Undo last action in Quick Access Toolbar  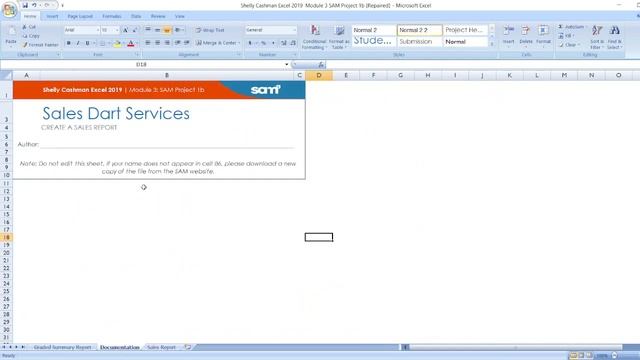[34, 5]
